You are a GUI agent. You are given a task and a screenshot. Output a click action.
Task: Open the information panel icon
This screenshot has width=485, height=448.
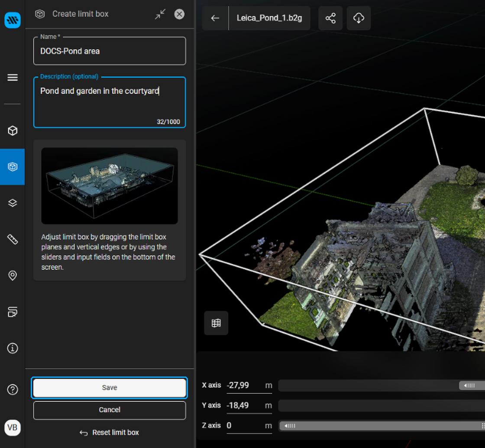point(13,348)
